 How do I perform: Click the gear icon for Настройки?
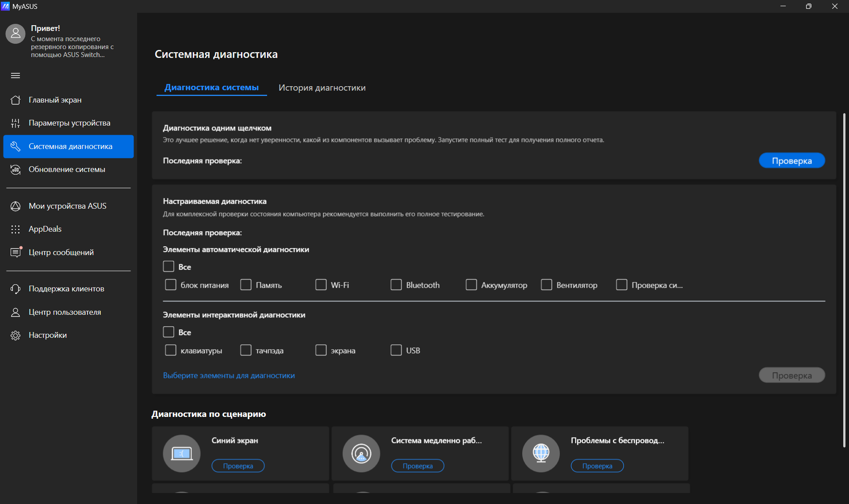pyautogui.click(x=15, y=335)
